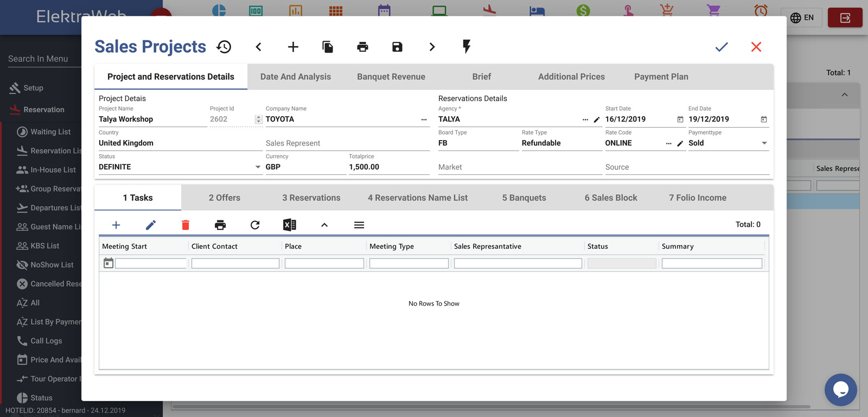Open 4 Reservations Name List sub-tab

[x=418, y=198]
